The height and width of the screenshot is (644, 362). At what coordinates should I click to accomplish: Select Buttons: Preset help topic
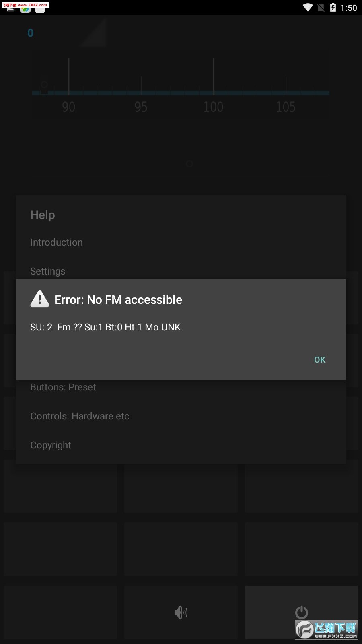click(63, 387)
